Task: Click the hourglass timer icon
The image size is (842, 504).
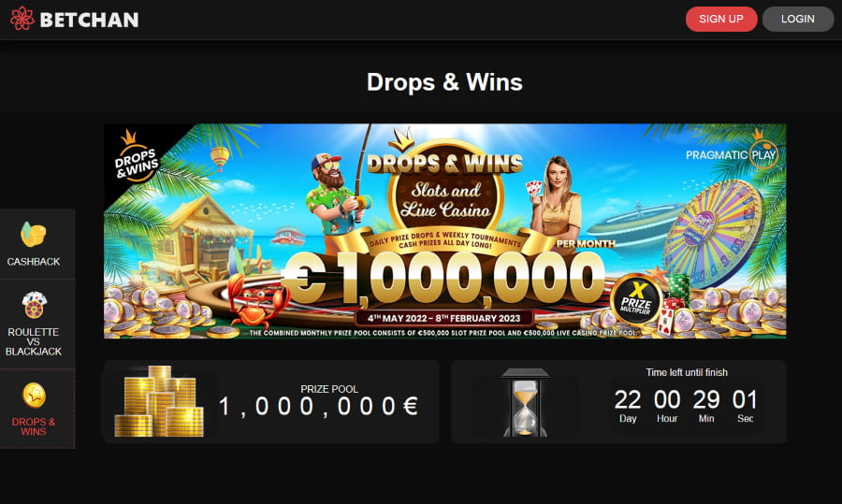Action: coord(525,402)
